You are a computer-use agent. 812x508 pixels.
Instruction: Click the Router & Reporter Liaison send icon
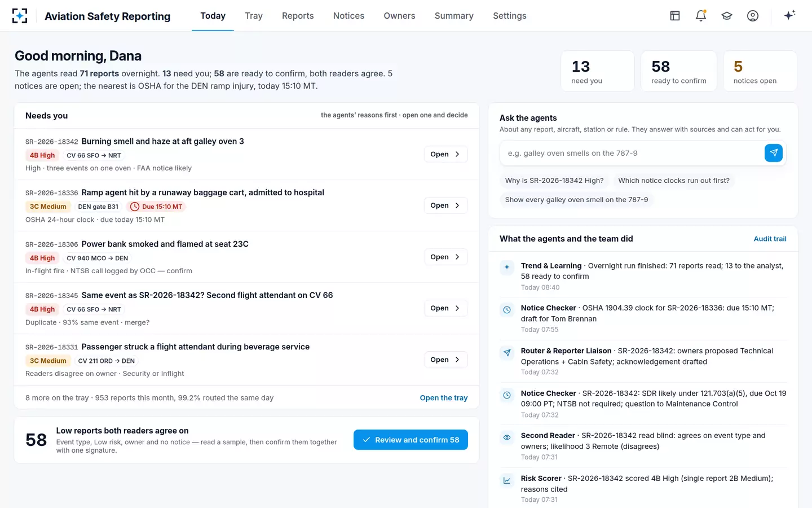[507, 353]
